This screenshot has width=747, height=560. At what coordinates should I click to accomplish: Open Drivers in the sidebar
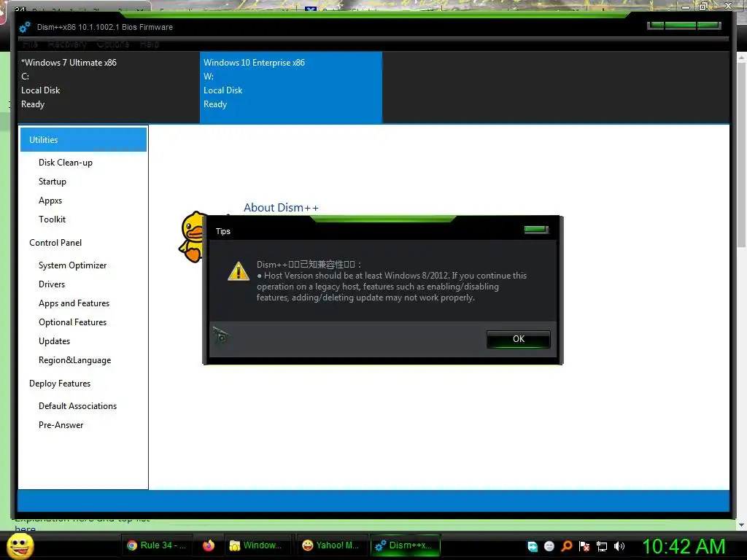pos(52,284)
